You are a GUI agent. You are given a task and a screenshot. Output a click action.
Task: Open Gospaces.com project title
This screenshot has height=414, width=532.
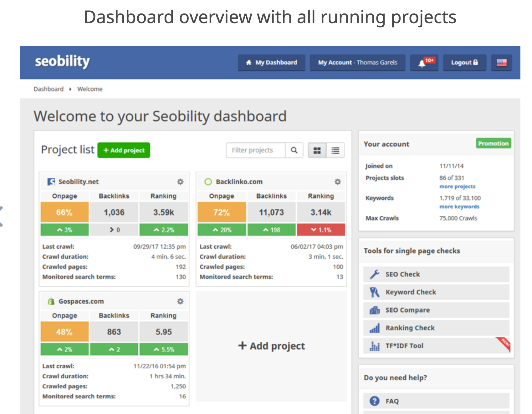[x=81, y=302]
